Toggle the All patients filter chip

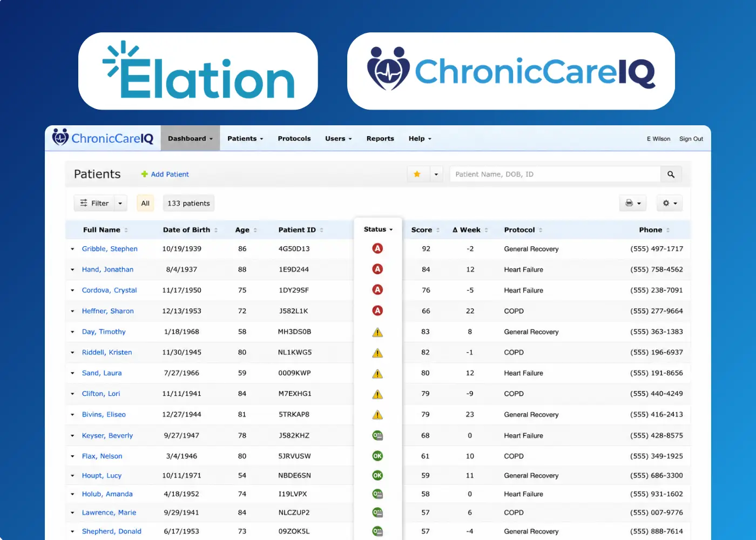click(145, 203)
